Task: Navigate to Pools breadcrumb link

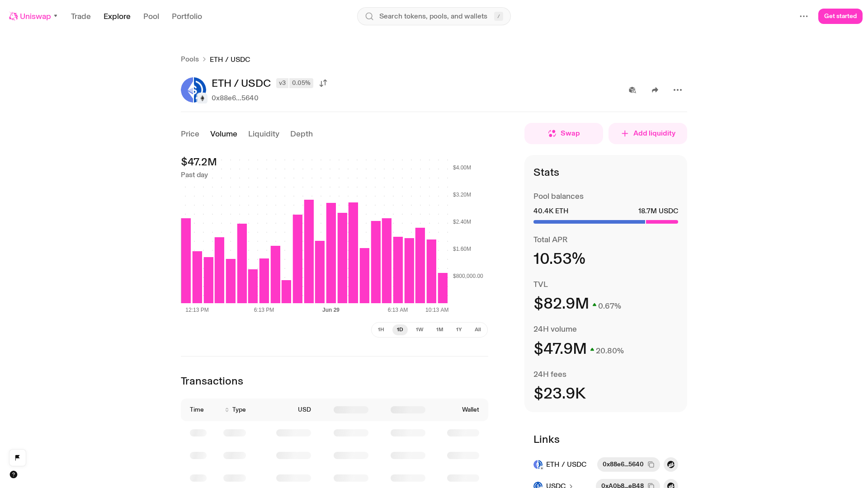Action: pos(190,59)
